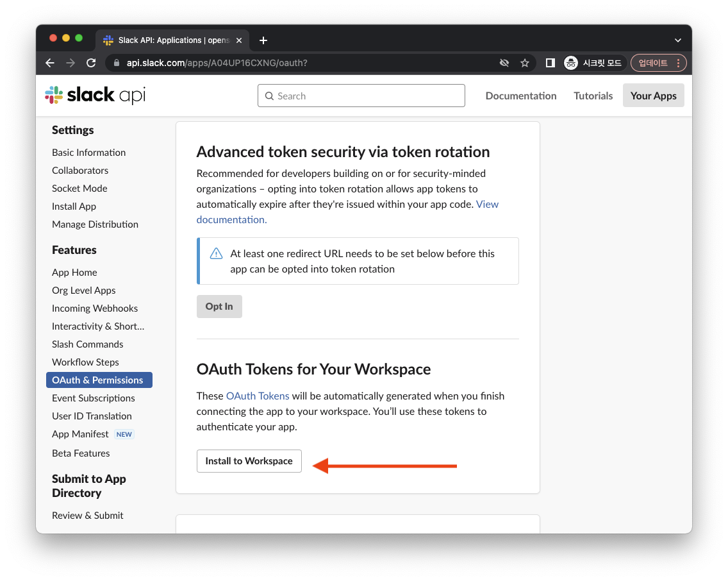728x581 pixels.
Task: Click into the Search field
Action: coord(361,96)
